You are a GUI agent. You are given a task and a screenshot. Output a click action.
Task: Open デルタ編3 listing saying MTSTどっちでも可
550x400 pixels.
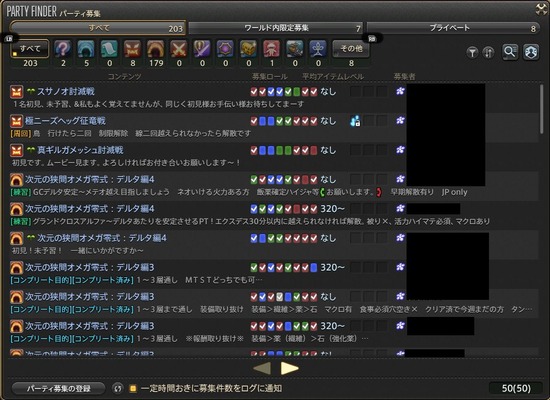click(x=274, y=274)
